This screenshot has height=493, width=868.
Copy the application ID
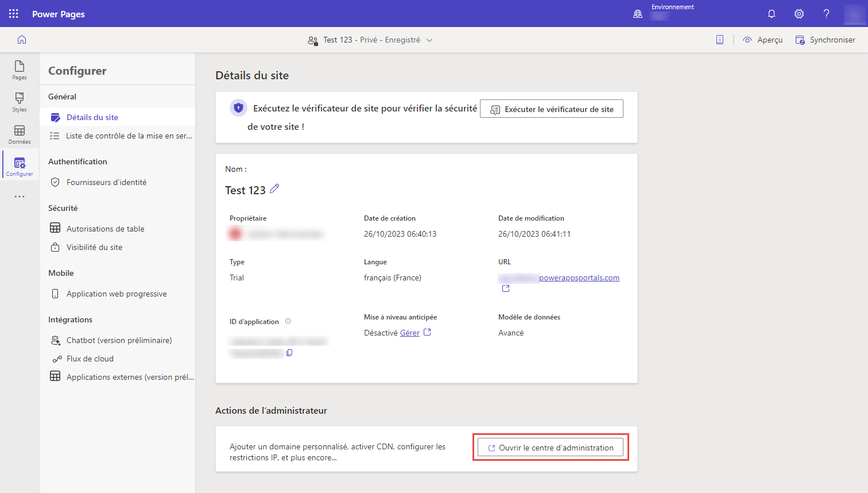click(289, 353)
